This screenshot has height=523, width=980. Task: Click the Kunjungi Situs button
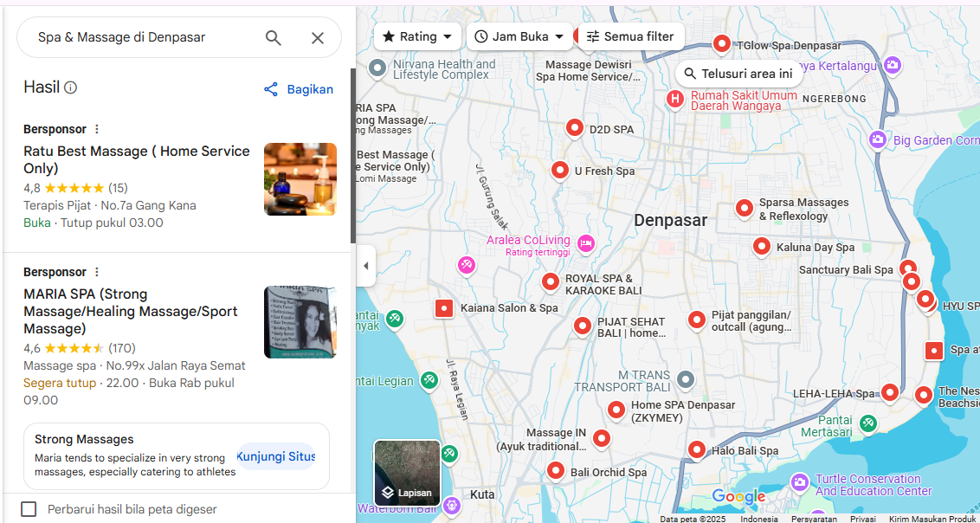[x=275, y=456]
